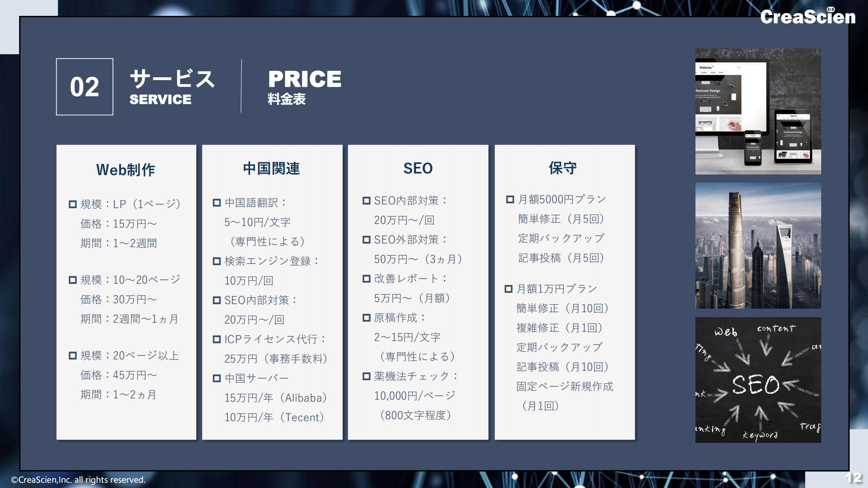Image resolution: width=868 pixels, height=488 pixels.
Task: Click the bullet next to ICPライセンス代行
Action: point(217,339)
